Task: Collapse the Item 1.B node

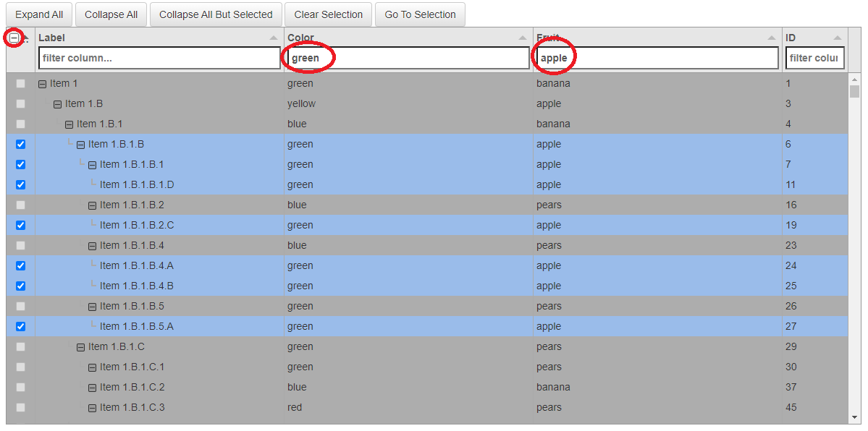Action: pyautogui.click(x=57, y=103)
